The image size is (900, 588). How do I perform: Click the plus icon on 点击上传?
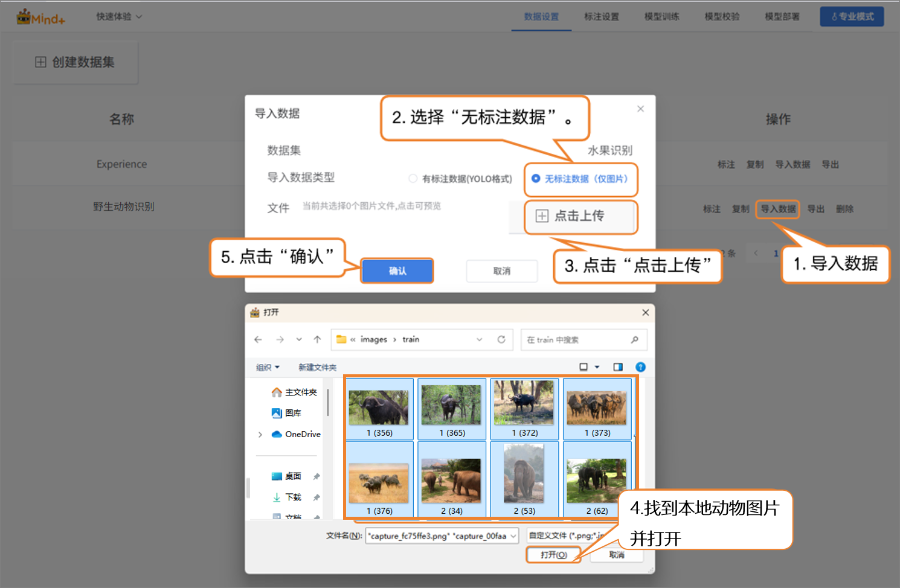coord(542,216)
